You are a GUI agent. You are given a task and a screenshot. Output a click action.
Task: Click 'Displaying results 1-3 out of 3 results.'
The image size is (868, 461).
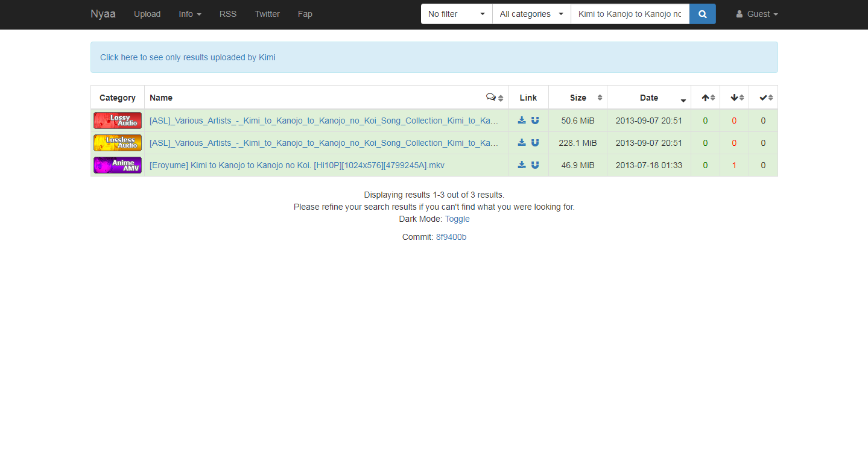pos(434,195)
